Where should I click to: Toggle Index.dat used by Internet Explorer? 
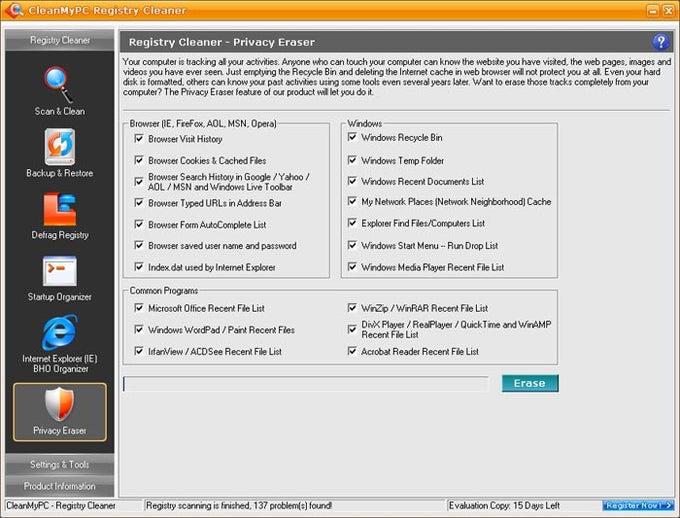pyautogui.click(x=139, y=267)
